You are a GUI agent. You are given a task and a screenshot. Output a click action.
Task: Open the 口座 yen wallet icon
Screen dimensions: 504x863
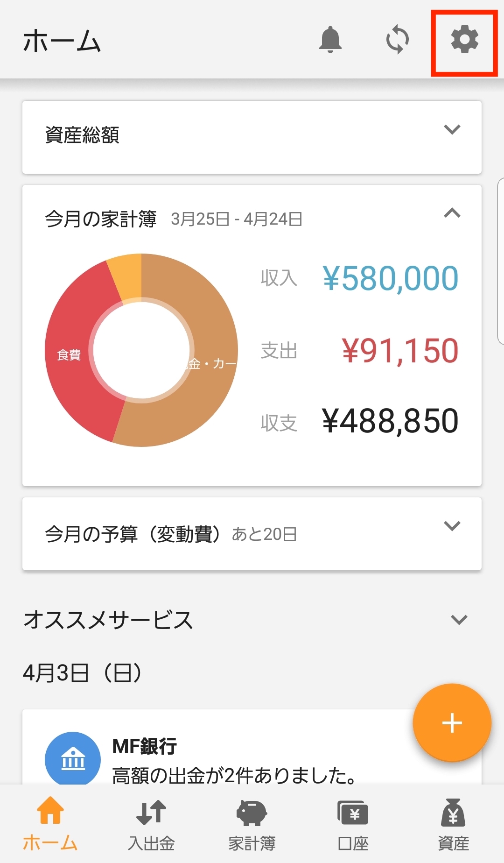pos(353,813)
